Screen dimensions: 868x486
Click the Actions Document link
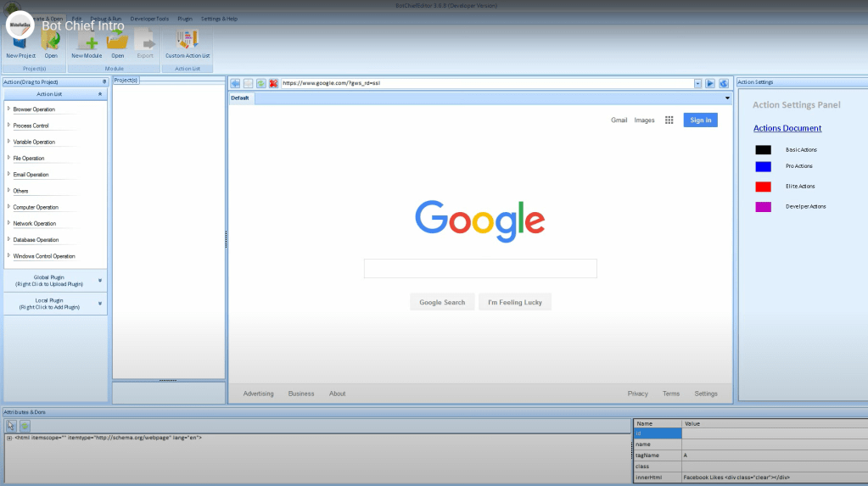pos(787,128)
